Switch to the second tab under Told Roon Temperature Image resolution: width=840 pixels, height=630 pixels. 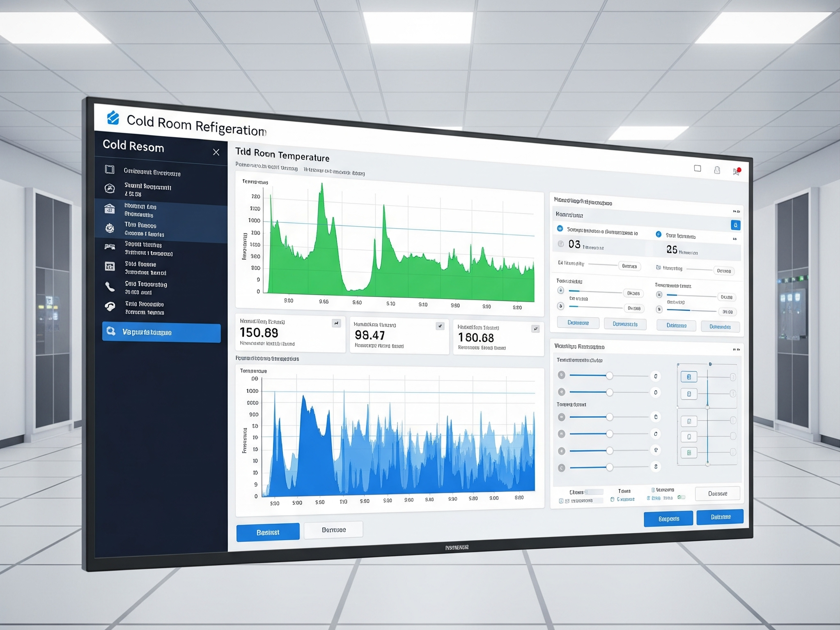point(334,172)
